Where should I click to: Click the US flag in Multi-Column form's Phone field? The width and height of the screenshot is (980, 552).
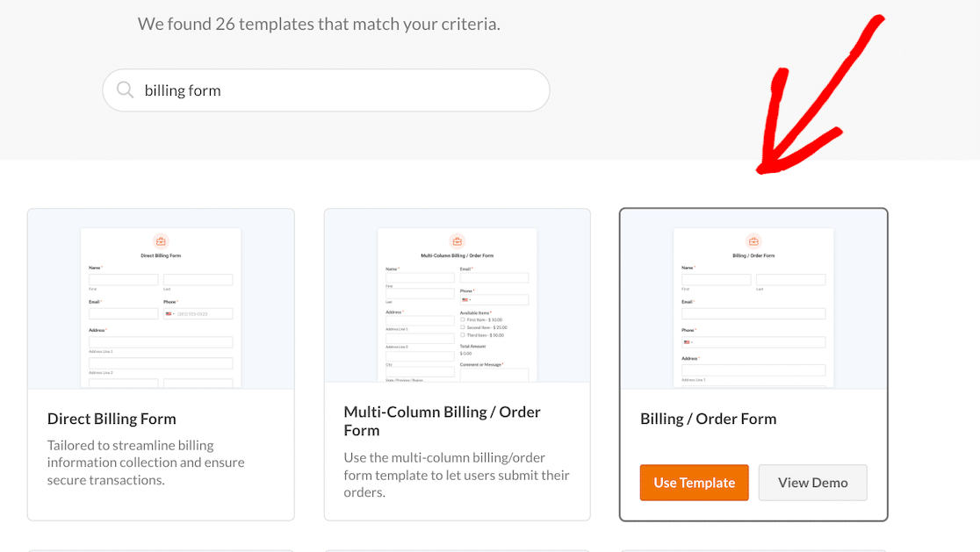pyautogui.click(x=464, y=299)
